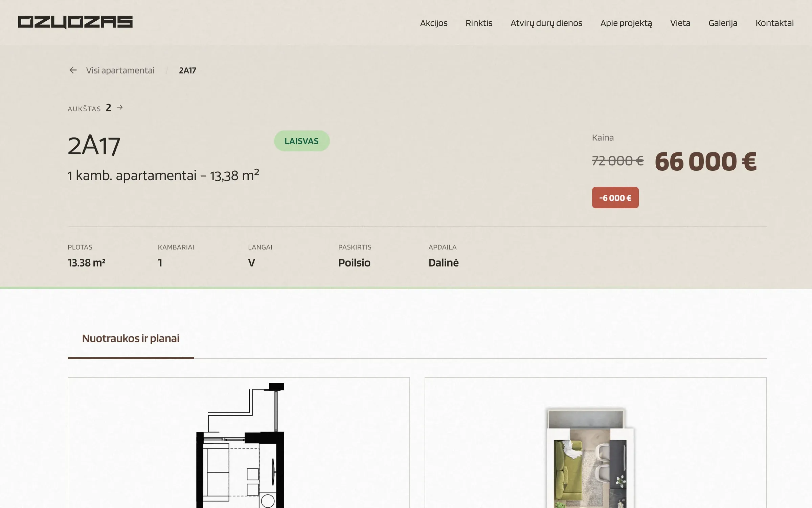Click the Kambariai value 1
This screenshot has height=508, width=812.
click(x=160, y=263)
